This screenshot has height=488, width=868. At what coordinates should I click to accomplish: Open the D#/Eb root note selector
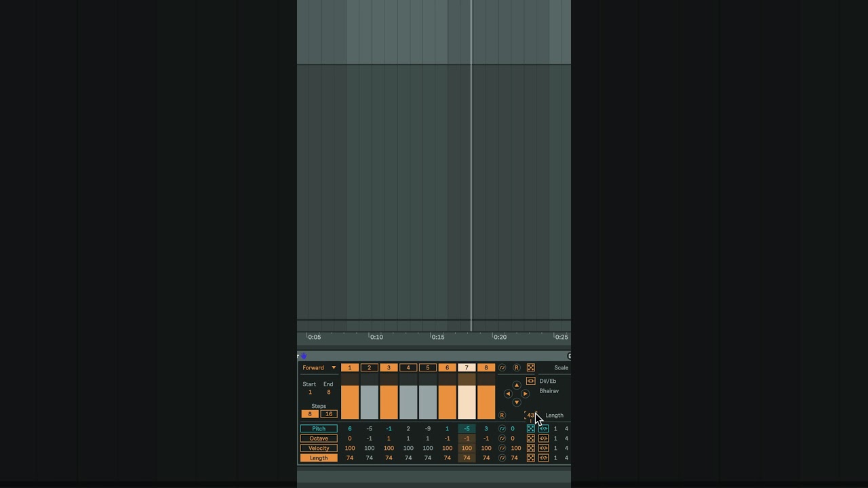click(x=548, y=381)
